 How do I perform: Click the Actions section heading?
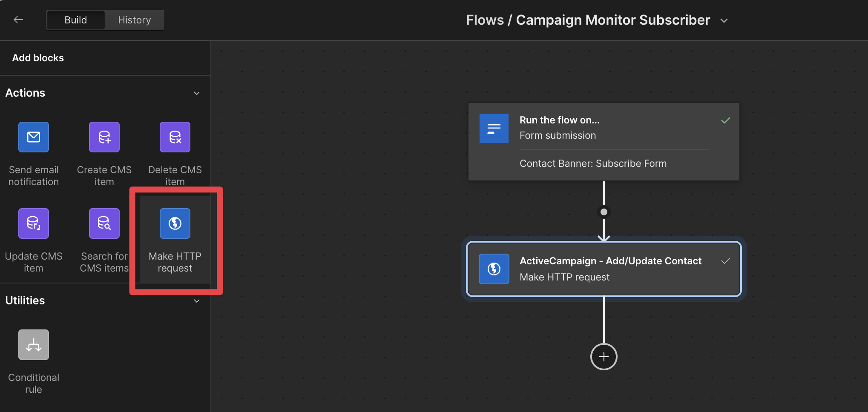pos(25,93)
